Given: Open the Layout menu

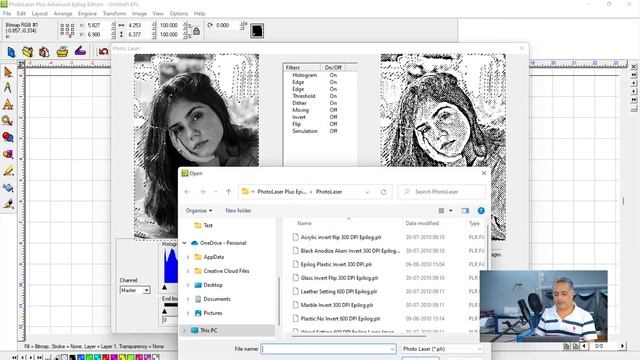Looking at the screenshot, I should tap(40, 13).
